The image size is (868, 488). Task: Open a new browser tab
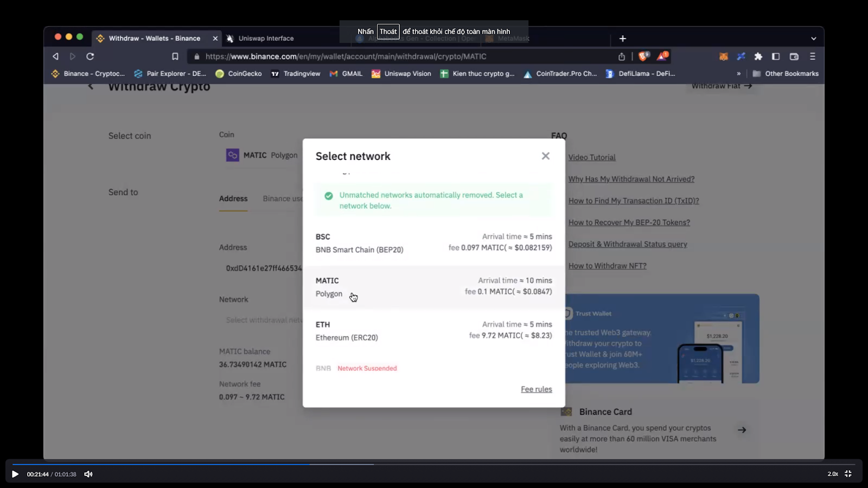pos(623,38)
